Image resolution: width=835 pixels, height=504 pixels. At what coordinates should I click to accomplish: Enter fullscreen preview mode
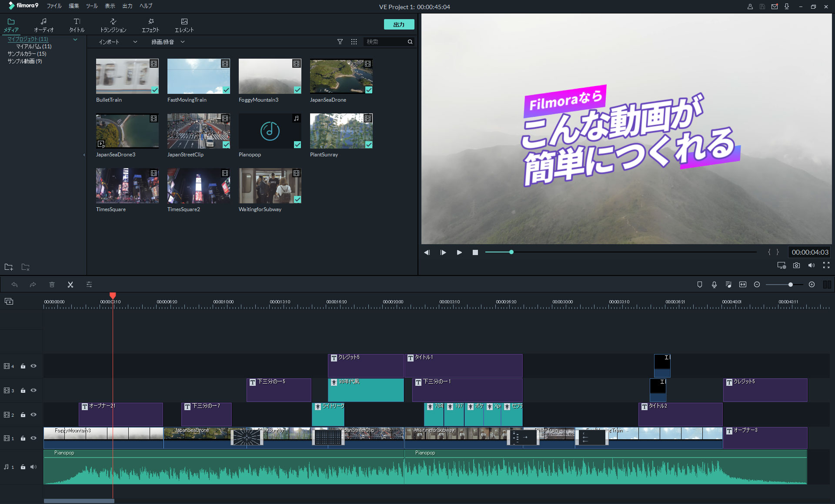click(x=826, y=265)
